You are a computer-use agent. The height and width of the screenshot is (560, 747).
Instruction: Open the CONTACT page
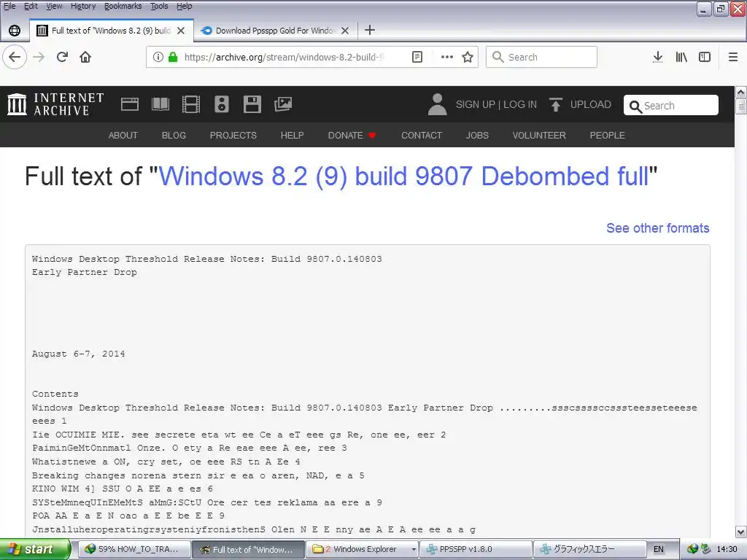tap(422, 135)
